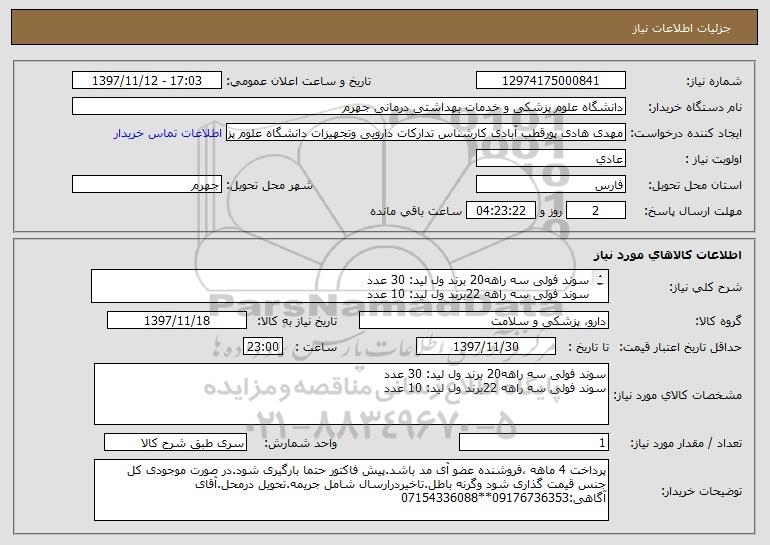This screenshot has width=770, height=545.
Task: Click the priority field showing عادي
Action: pyautogui.click(x=550, y=158)
